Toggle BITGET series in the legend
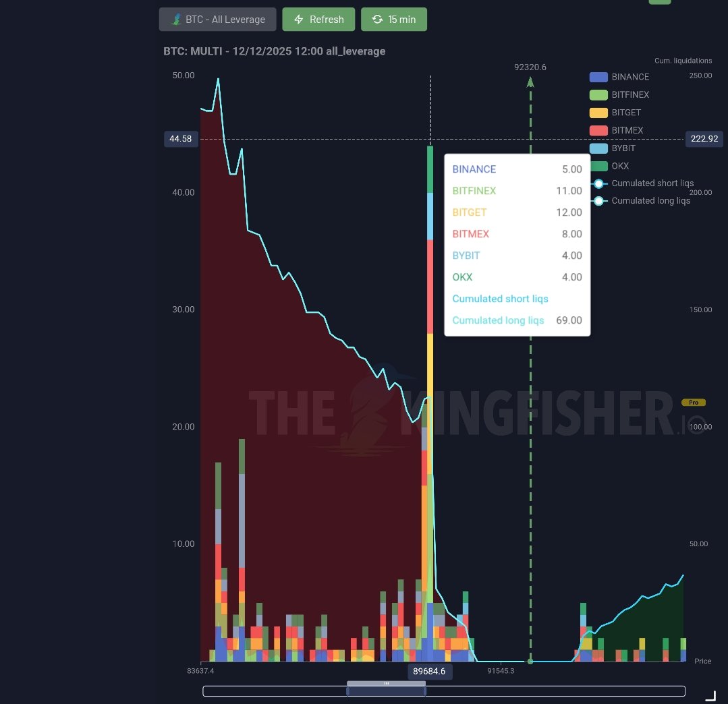This screenshot has height=704, width=728. [x=615, y=113]
